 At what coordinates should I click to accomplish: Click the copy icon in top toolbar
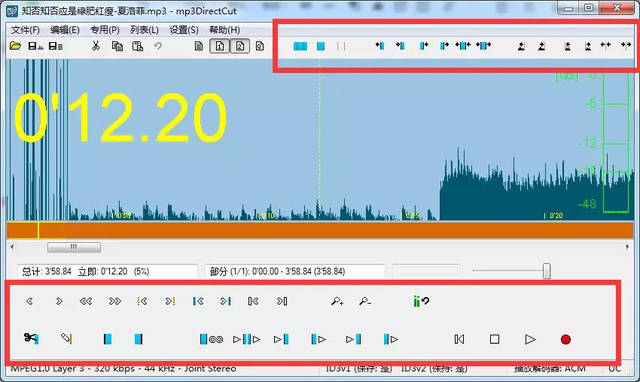118,46
